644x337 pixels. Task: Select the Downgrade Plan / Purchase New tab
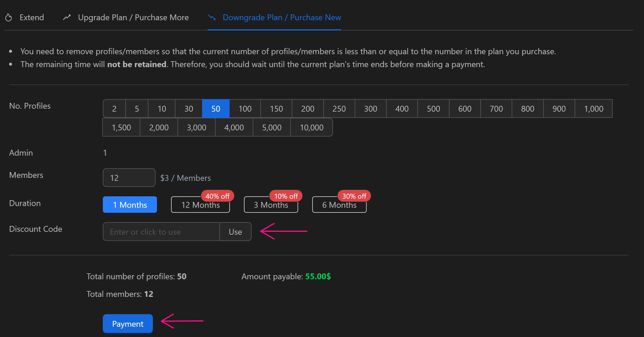click(x=282, y=18)
